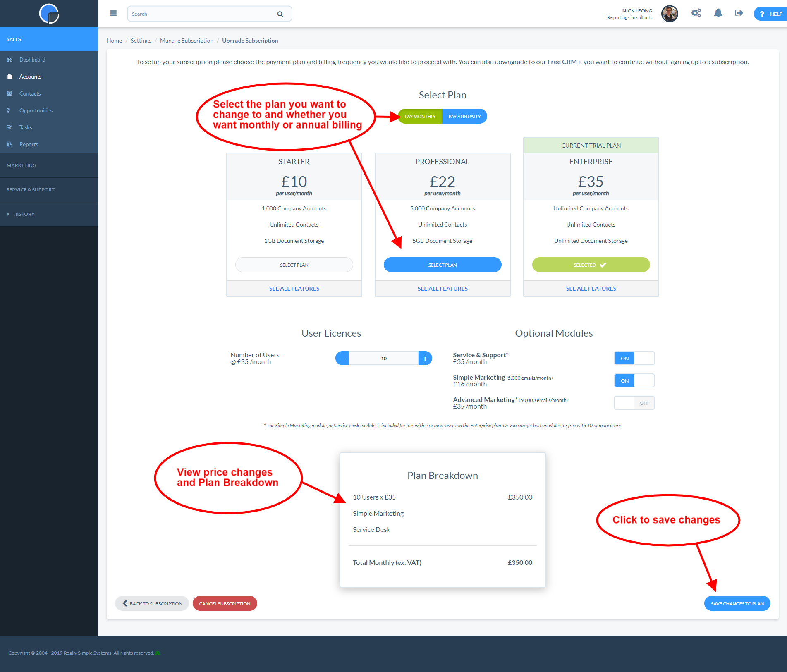Toggle the hamburger menu icon
The width and height of the screenshot is (787, 672).
[x=113, y=13]
